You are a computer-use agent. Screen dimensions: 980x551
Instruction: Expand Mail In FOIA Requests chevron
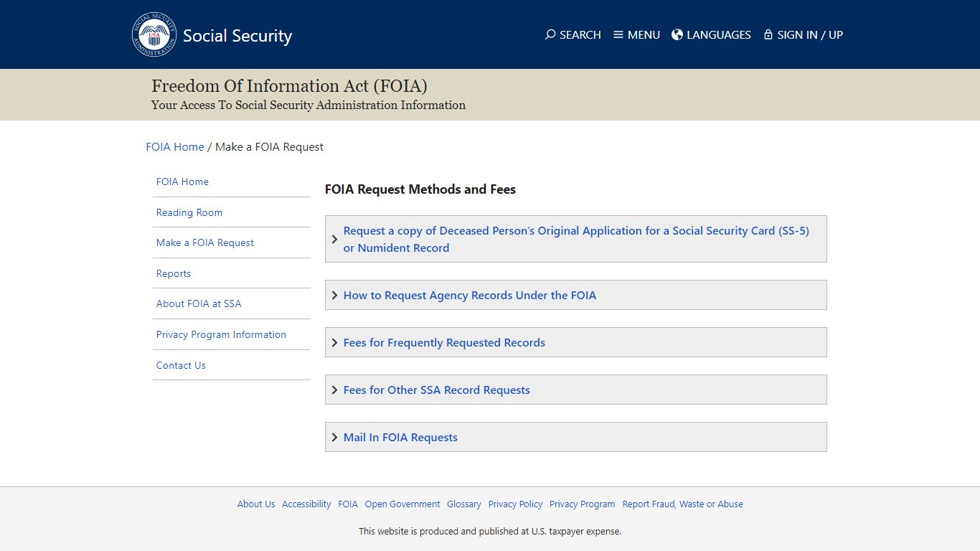[334, 437]
